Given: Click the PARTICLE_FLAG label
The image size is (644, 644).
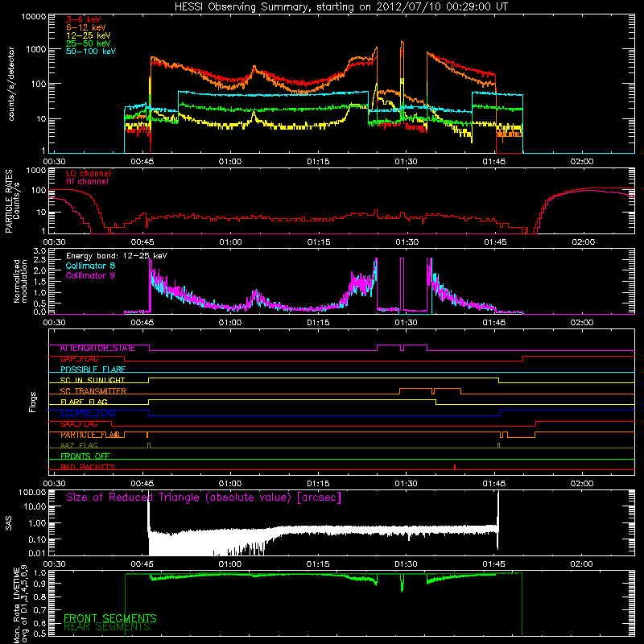Looking at the screenshot, I should (x=90, y=435).
